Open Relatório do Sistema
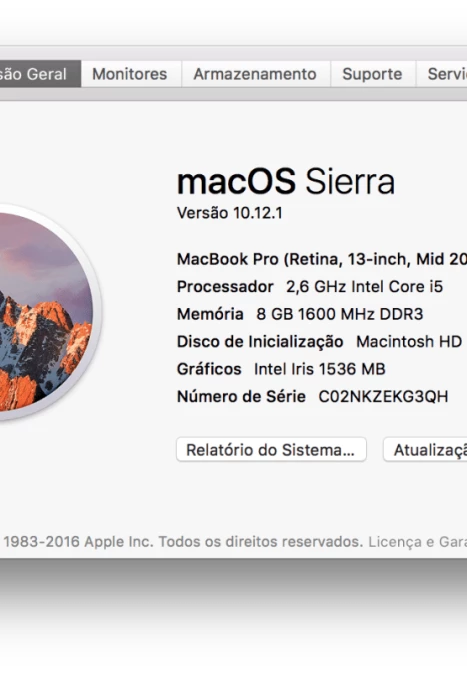This screenshot has width=467, height=674. click(x=271, y=450)
